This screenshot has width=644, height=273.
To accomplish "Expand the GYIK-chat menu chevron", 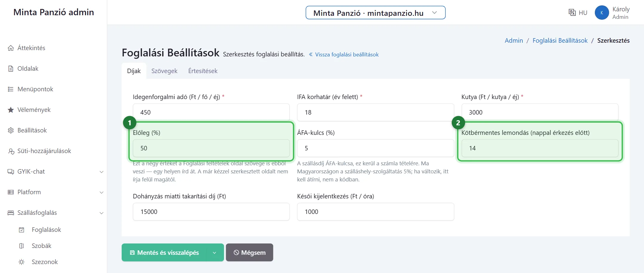I will point(101,172).
